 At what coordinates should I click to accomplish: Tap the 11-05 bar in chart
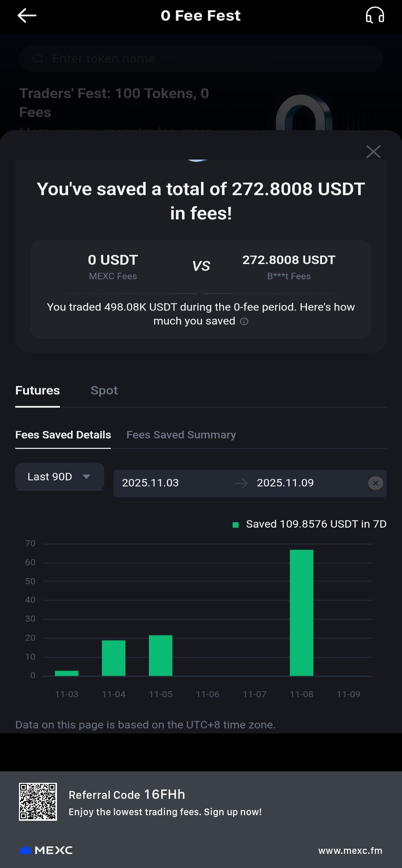click(x=160, y=656)
